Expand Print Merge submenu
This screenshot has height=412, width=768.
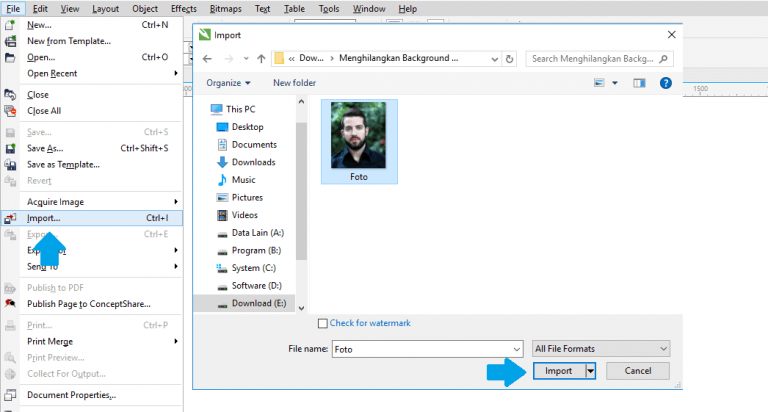(x=176, y=341)
